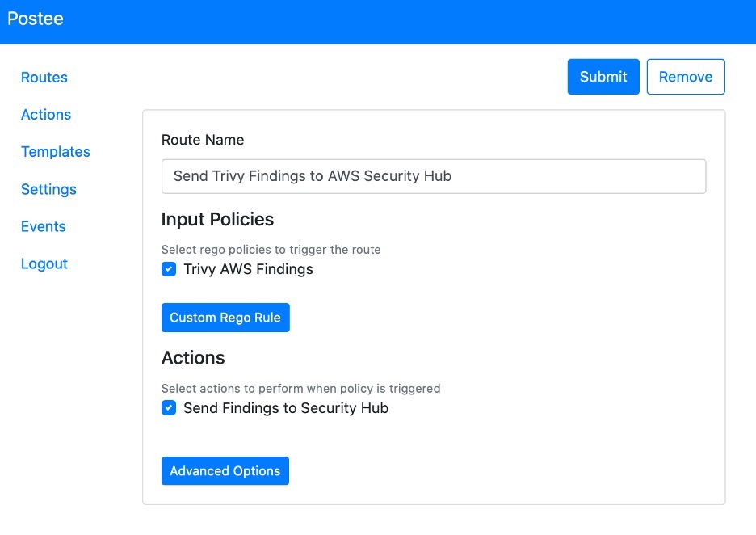Click 'Select rego policies to trigger the route'
This screenshot has width=756, height=535.
[271, 250]
